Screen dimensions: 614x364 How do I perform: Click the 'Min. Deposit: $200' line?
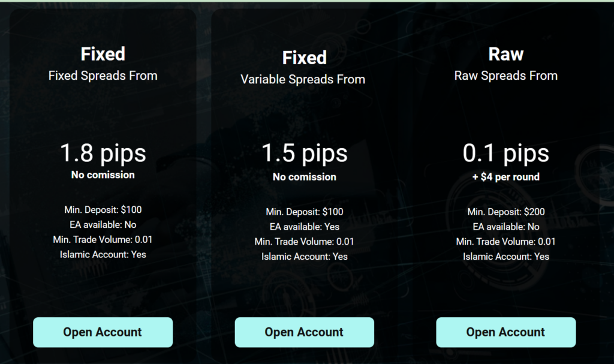pos(505,212)
